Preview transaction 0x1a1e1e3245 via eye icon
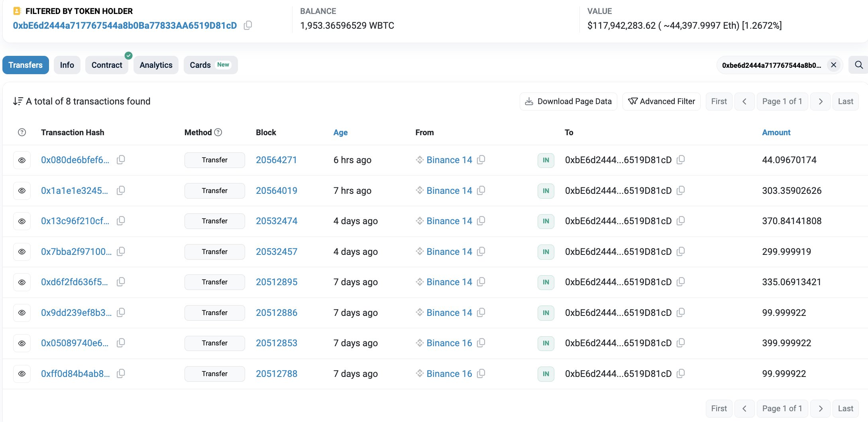The width and height of the screenshot is (868, 422). (x=22, y=191)
